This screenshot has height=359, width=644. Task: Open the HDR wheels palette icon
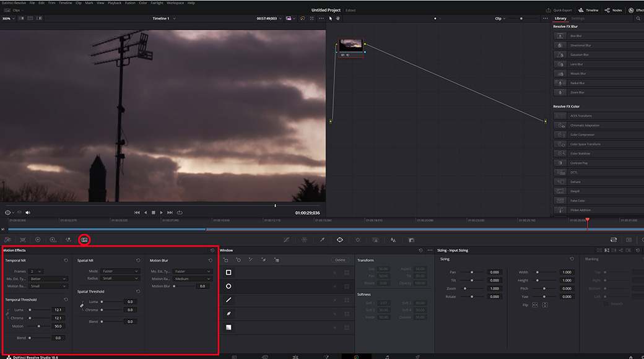click(x=53, y=240)
